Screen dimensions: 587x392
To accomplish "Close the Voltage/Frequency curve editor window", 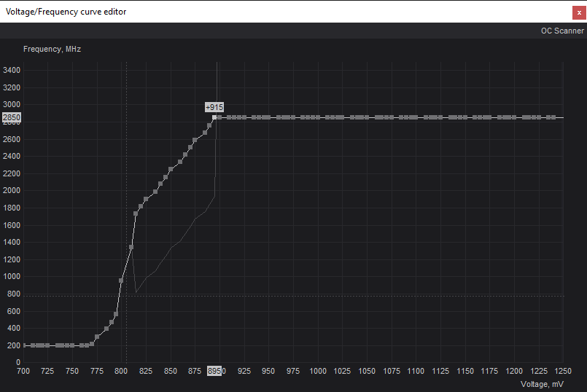I will 579,12.
